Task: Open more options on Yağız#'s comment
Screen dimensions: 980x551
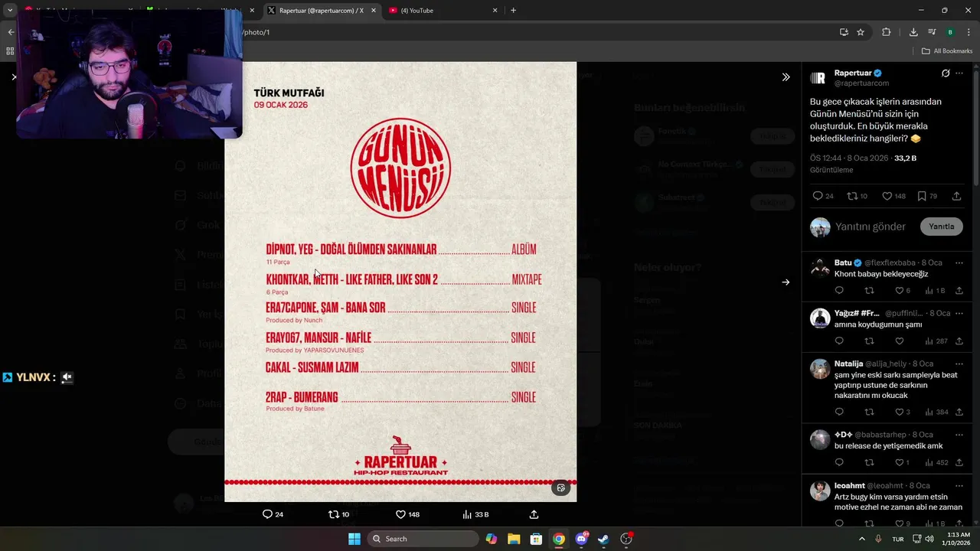Action: coord(959,313)
